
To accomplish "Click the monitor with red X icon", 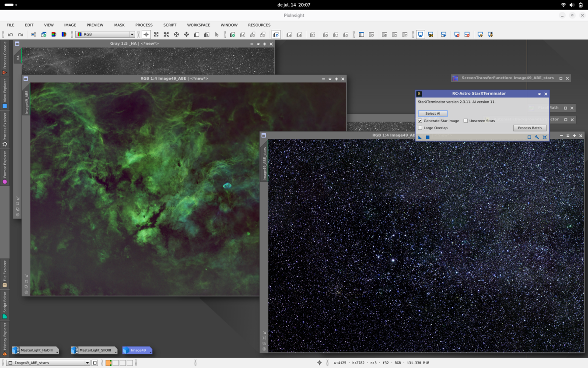I will (x=457, y=34).
